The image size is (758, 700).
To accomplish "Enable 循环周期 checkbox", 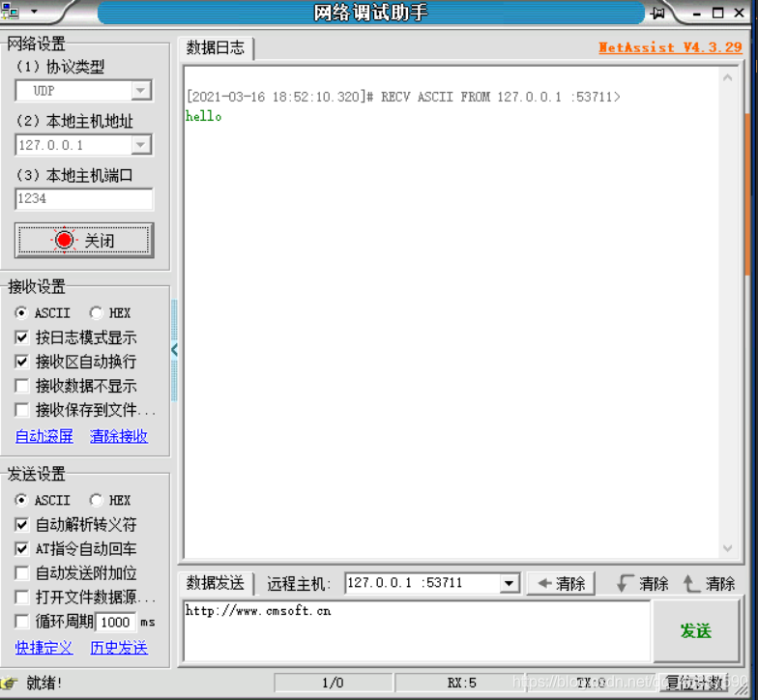I will (x=21, y=622).
